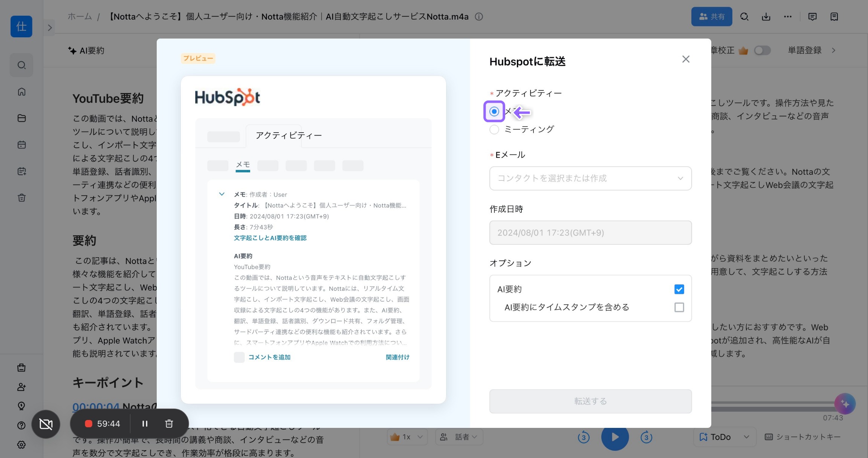Check AI要約にタイムスタンプを含める checkbox
Image resolution: width=868 pixels, height=458 pixels.
(x=679, y=307)
